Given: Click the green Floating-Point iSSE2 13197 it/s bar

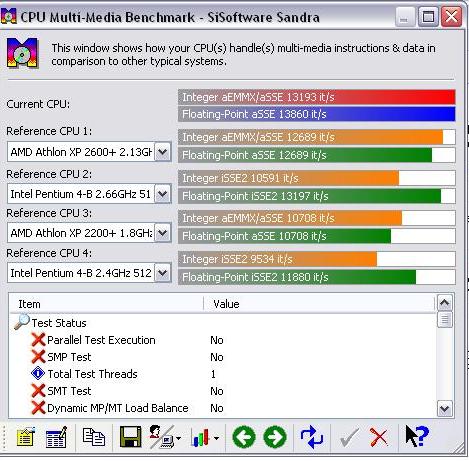Looking at the screenshot, I should pyautogui.click(x=317, y=196).
